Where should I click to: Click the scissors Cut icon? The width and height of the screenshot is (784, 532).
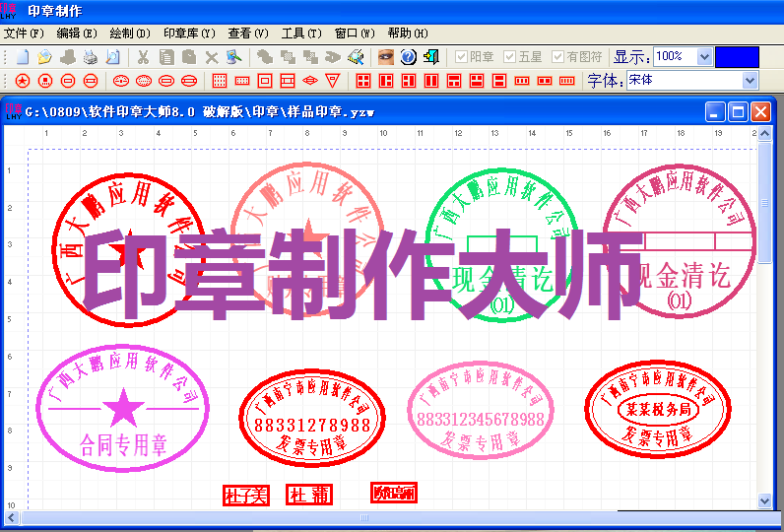click(x=144, y=57)
